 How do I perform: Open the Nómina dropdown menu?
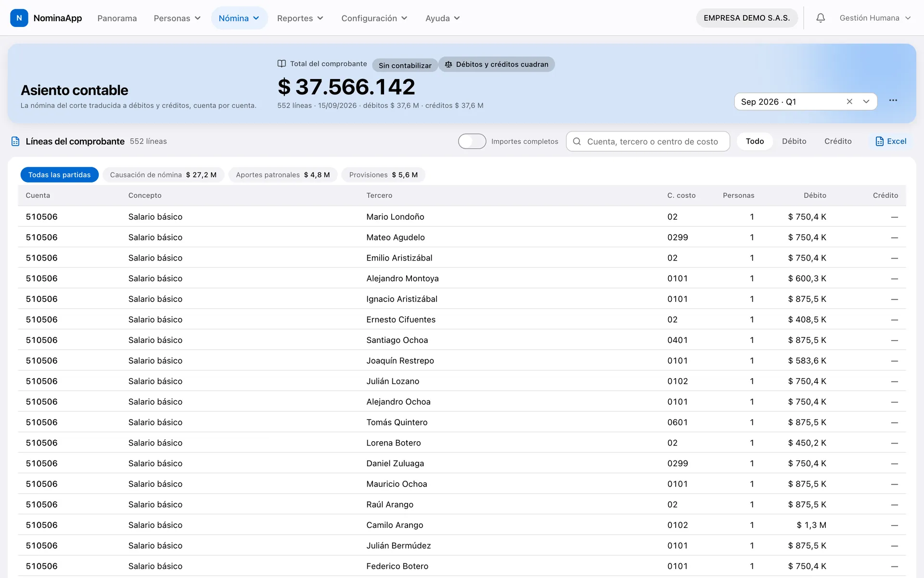click(x=239, y=18)
